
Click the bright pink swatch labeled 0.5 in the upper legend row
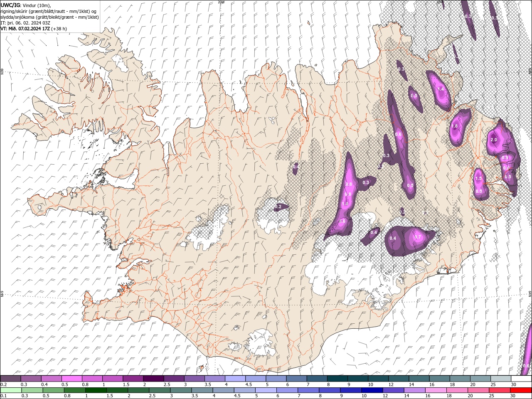coord(71,379)
